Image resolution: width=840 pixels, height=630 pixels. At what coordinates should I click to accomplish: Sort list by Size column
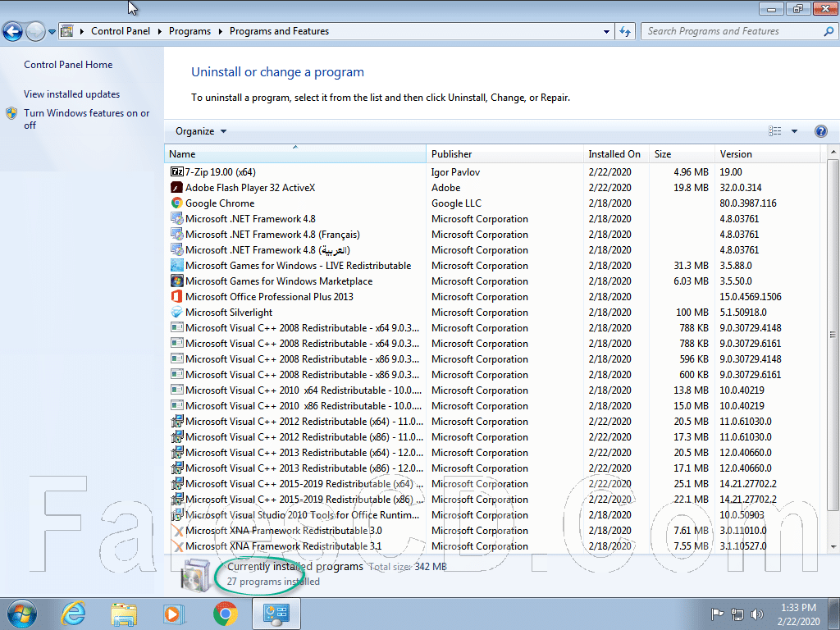682,153
